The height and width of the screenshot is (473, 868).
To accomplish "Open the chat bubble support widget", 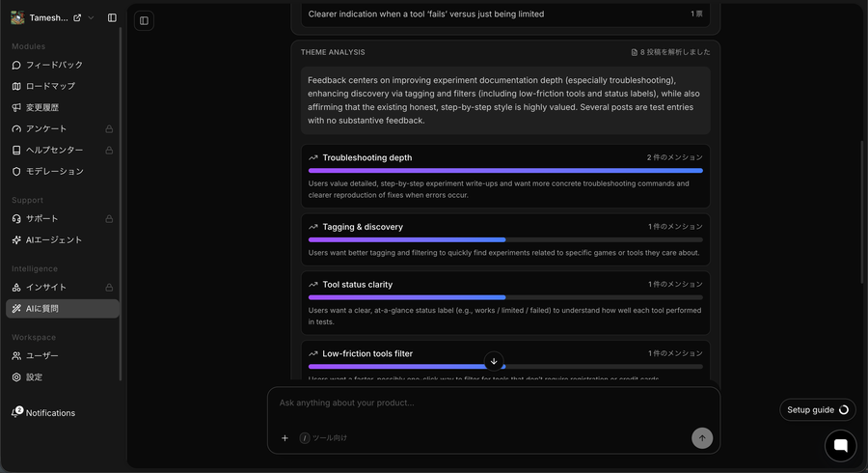I will (840, 445).
